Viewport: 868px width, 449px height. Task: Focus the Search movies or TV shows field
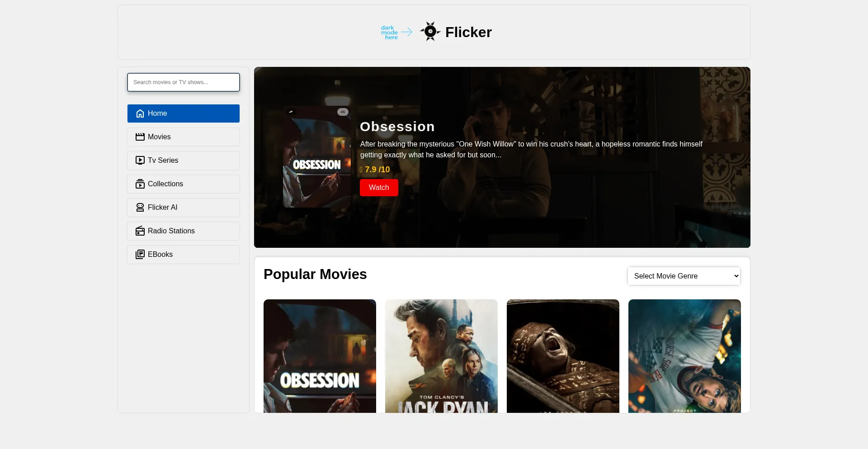pyautogui.click(x=184, y=82)
